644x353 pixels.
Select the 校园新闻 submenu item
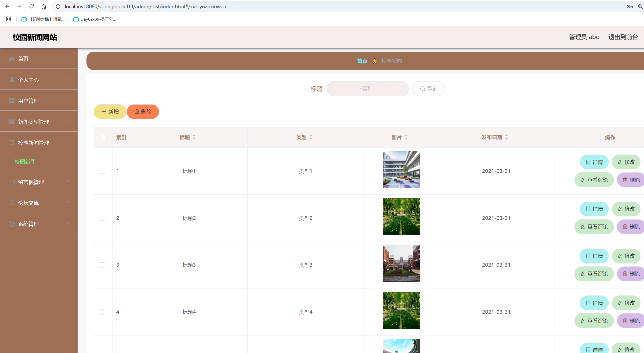[25, 162]
